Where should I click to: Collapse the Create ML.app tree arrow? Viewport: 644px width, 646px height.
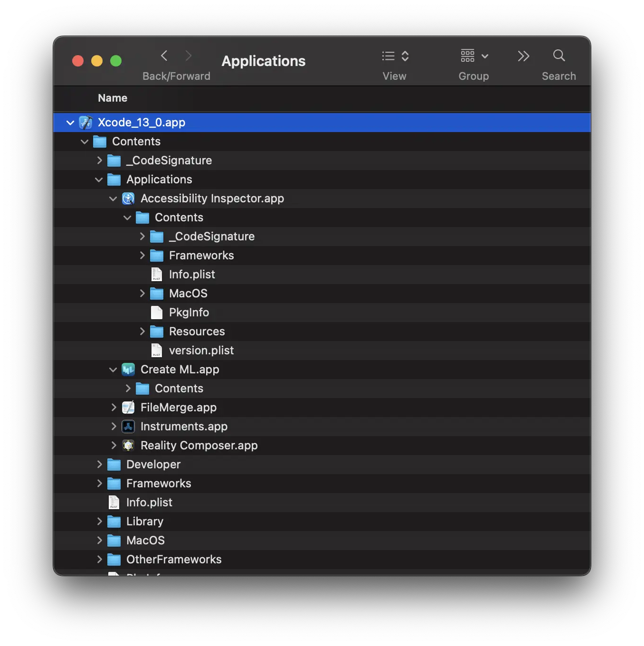(113, 370)
